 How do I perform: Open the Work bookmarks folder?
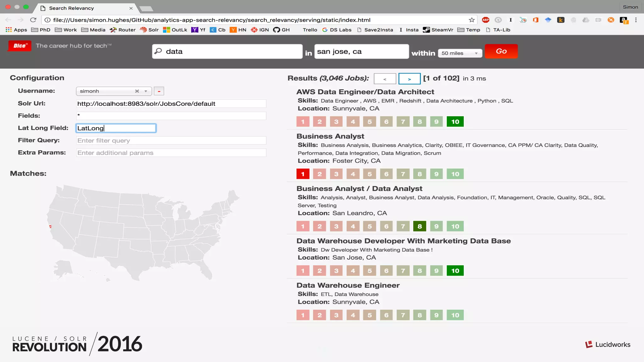tap(66, 30)
